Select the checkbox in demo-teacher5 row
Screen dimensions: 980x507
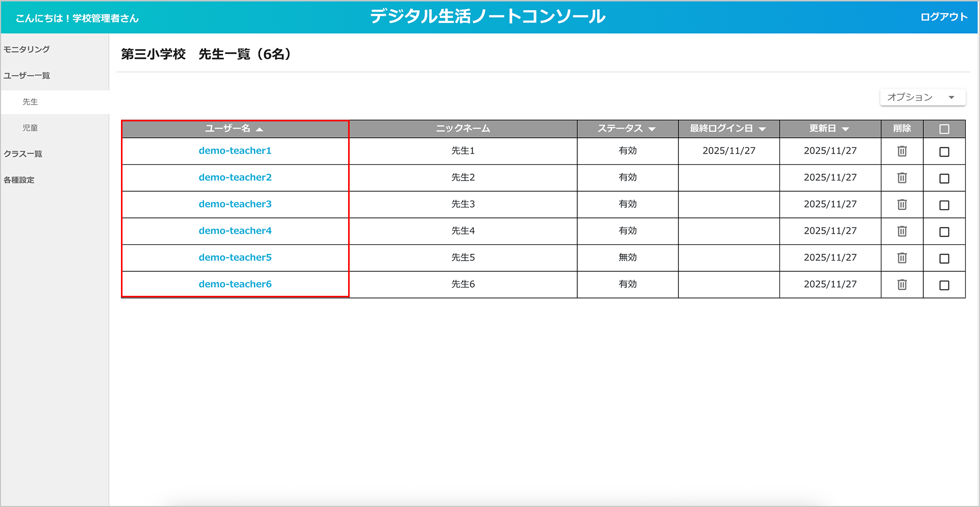coord(944,259)
